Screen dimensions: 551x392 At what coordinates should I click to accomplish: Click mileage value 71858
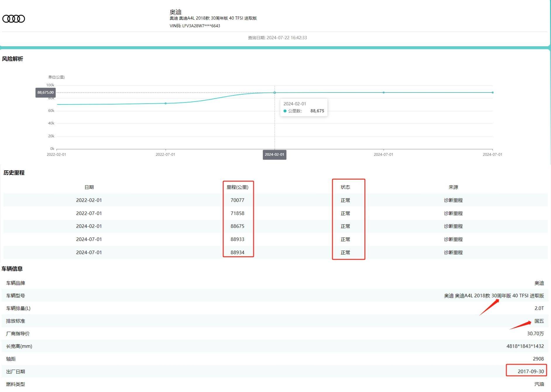click(237, 213)
